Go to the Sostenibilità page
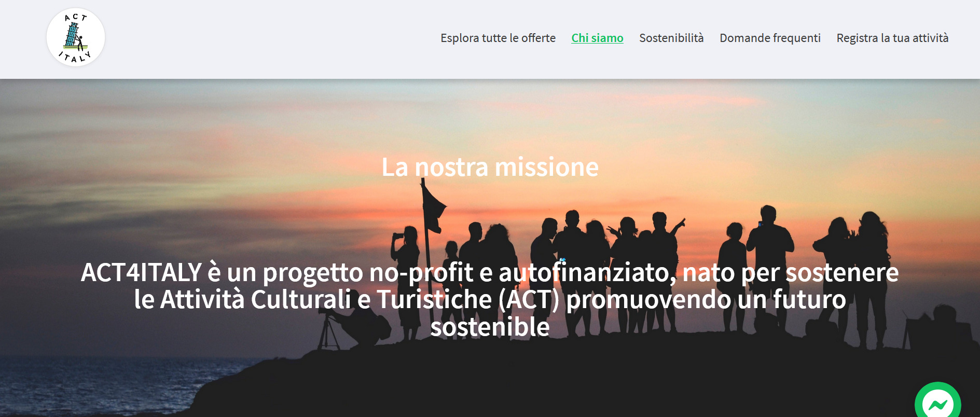The image size is (980, 417). pyautogui.click(x=671, y=38)
